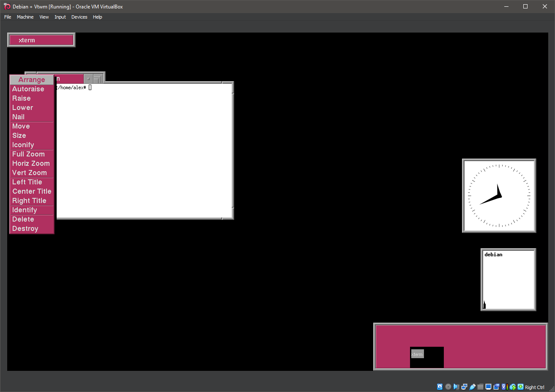
Task: Toggle Nail in the Arrange menu
Action: coord(18,117)
